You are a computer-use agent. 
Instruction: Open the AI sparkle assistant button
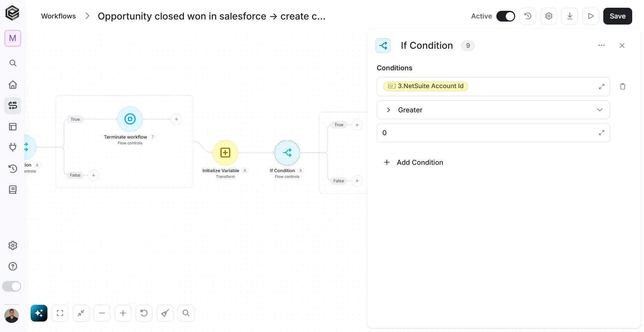[39, 313]
